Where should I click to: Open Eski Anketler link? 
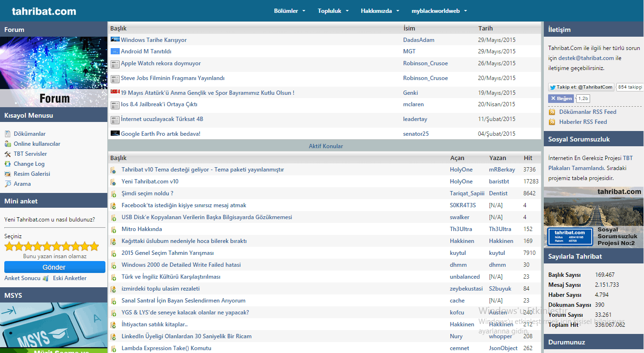[70, 278]
